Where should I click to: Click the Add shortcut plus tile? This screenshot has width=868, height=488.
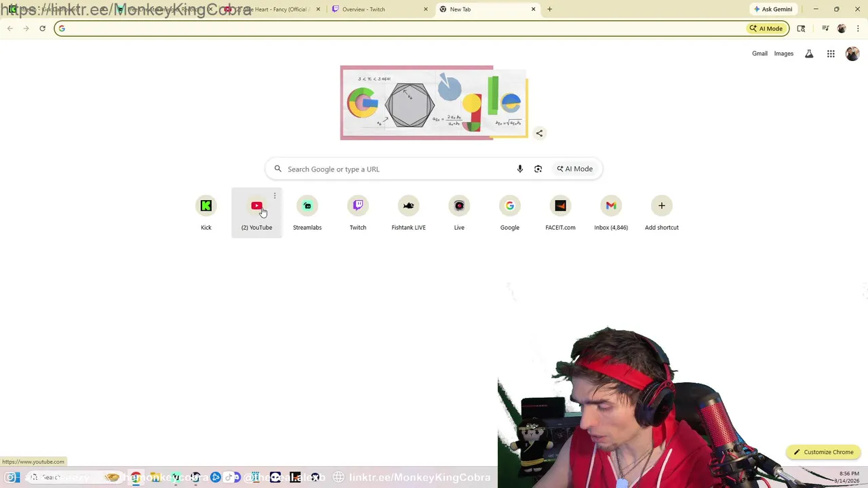click(662, 213)
